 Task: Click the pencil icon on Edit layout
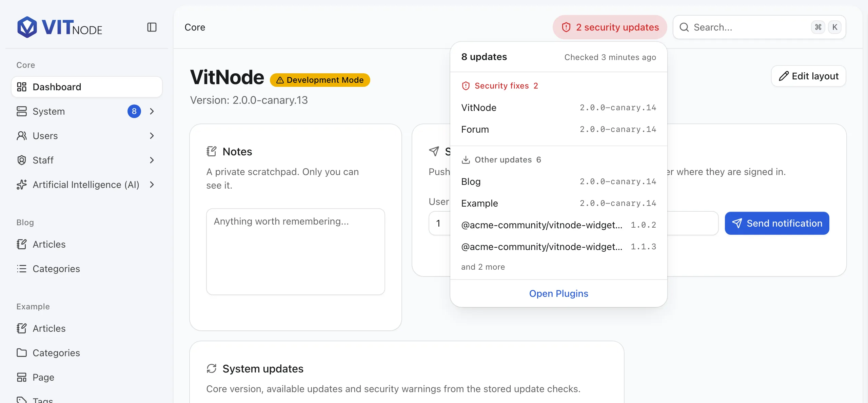click(784, 76)
